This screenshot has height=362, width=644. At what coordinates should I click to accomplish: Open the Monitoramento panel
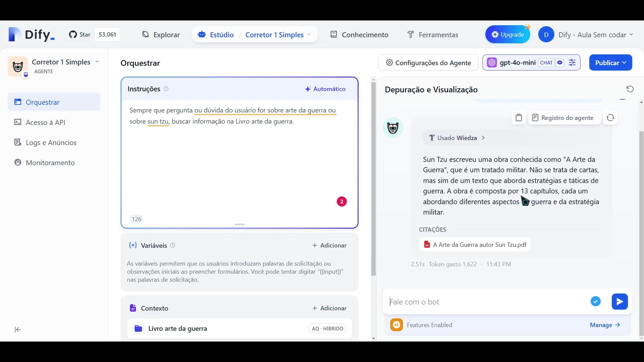click(x=50, y=163)
